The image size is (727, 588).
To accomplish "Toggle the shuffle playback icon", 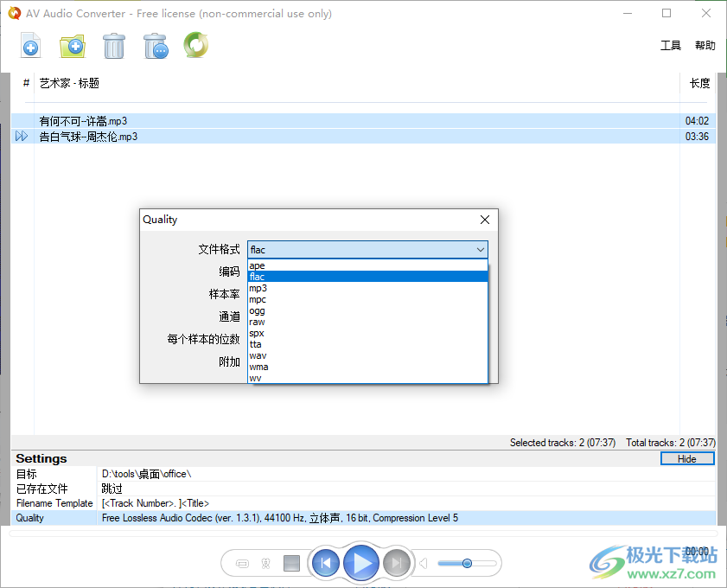I will point(265,564).
